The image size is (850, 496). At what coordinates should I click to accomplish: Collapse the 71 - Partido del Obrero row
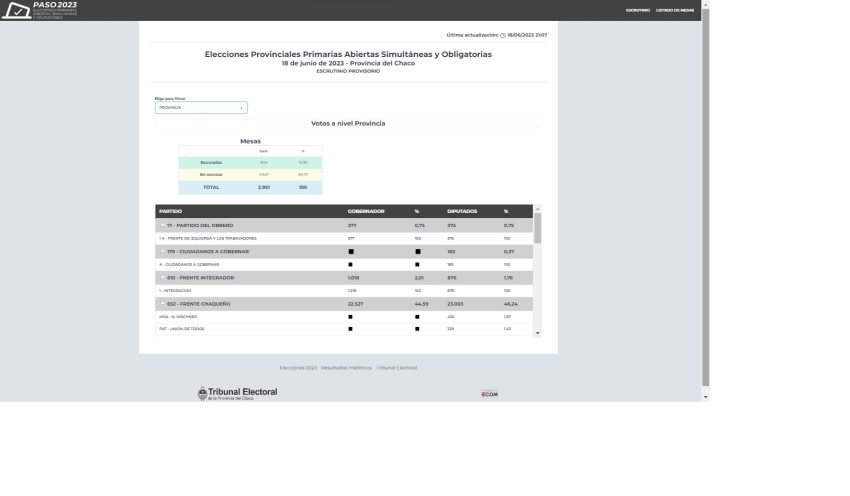163,226
